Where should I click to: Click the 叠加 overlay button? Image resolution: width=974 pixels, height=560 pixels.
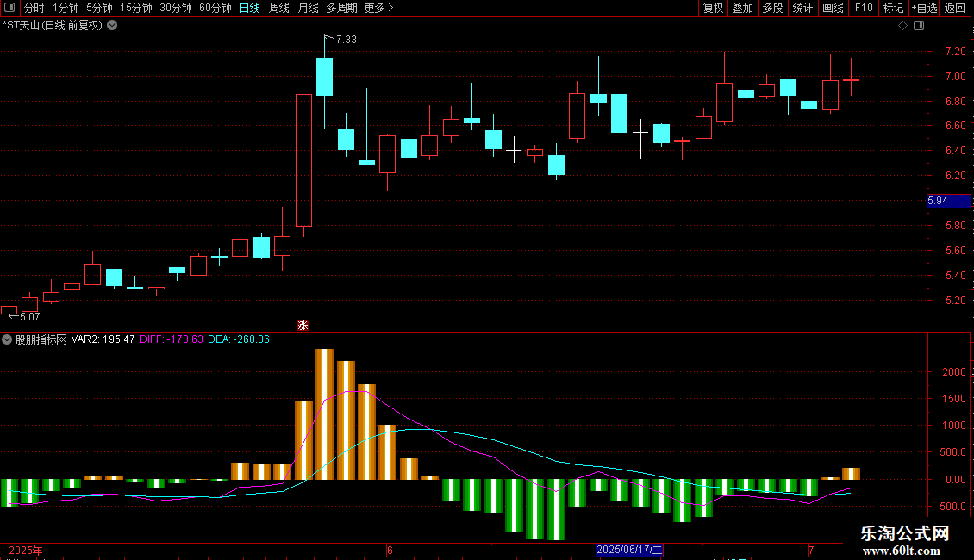click(742, 8)
